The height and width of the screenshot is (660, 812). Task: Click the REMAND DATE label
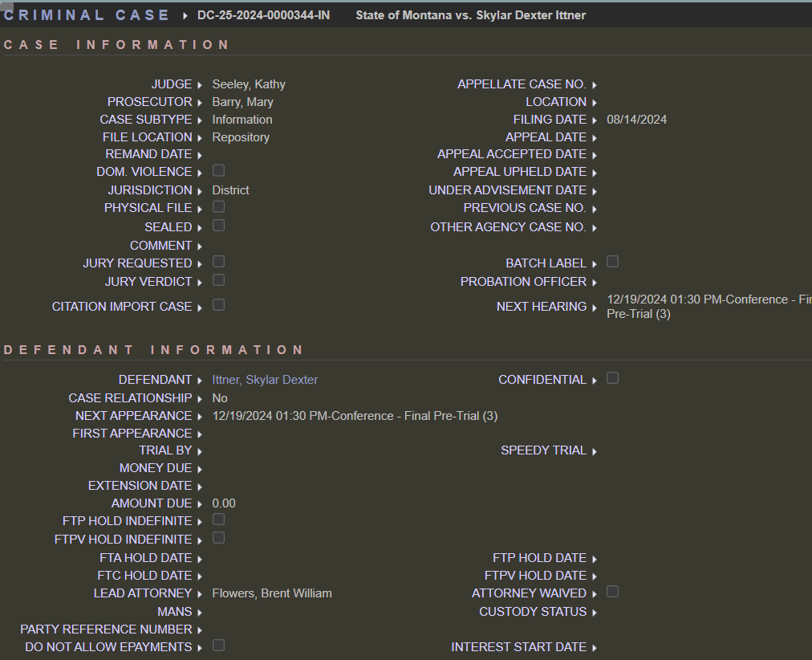[x=148, y=154]
